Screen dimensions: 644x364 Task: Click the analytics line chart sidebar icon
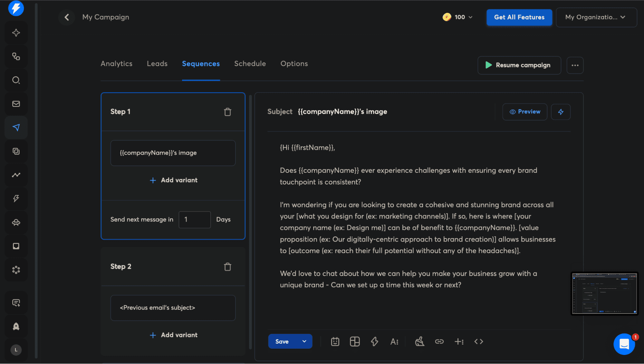16,175
